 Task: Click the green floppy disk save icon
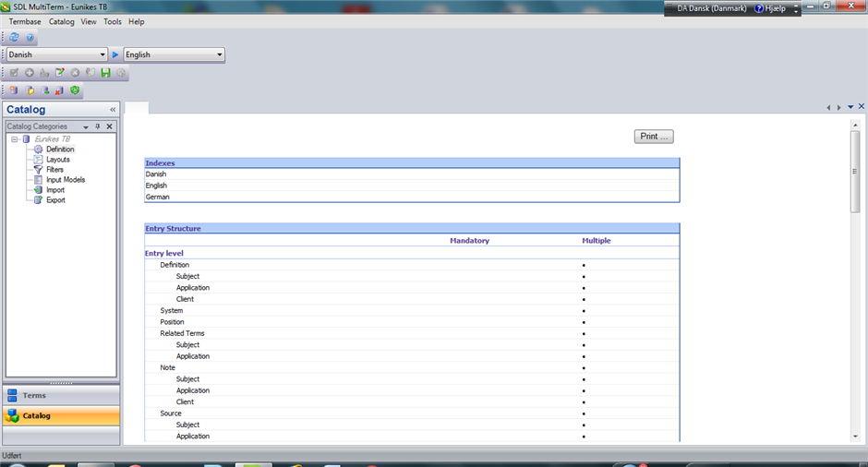click(x=105, y=73)
